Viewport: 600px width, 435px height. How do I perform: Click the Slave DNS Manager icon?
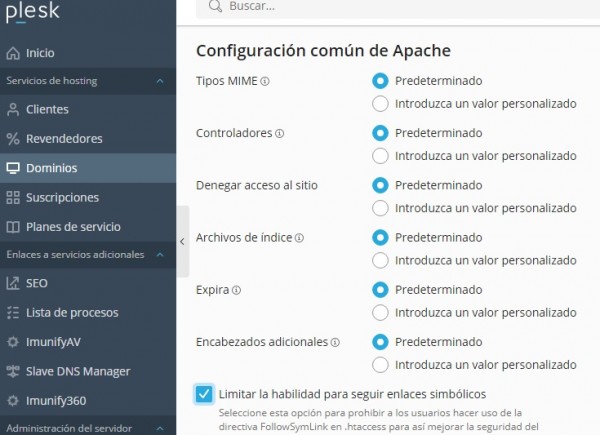click(x=13, y=371)
